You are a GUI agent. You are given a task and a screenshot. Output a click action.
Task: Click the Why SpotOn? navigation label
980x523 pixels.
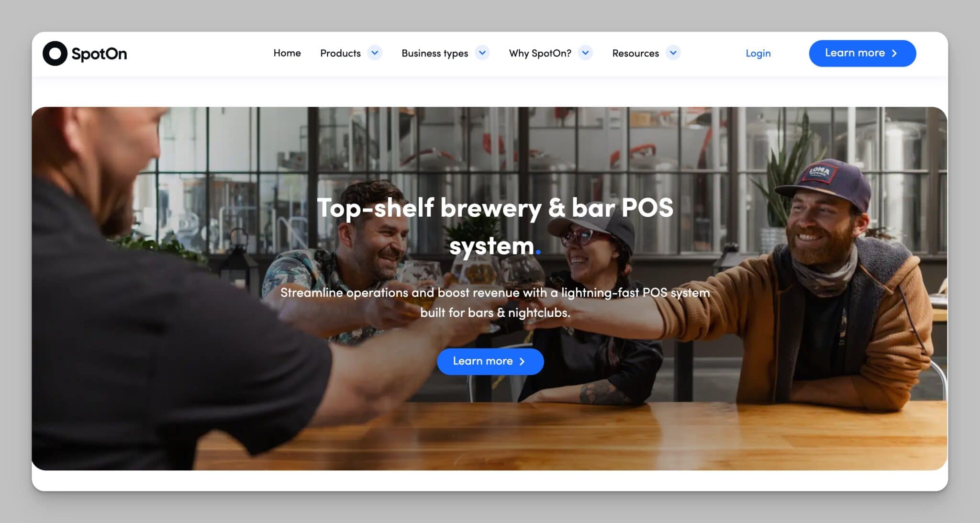coord(540,53)
